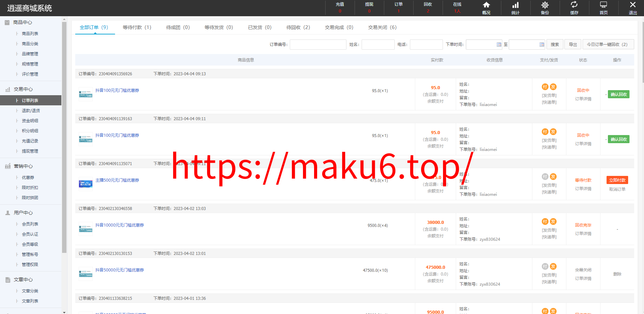Screen dimensions: 644x314
Task: Delete order 230402130130153 via 删除 link
Action: click(x=617, y=274)
